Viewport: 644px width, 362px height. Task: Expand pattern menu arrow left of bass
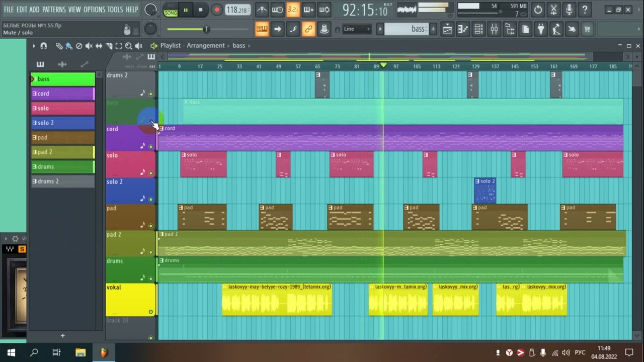tap(380, 29)
